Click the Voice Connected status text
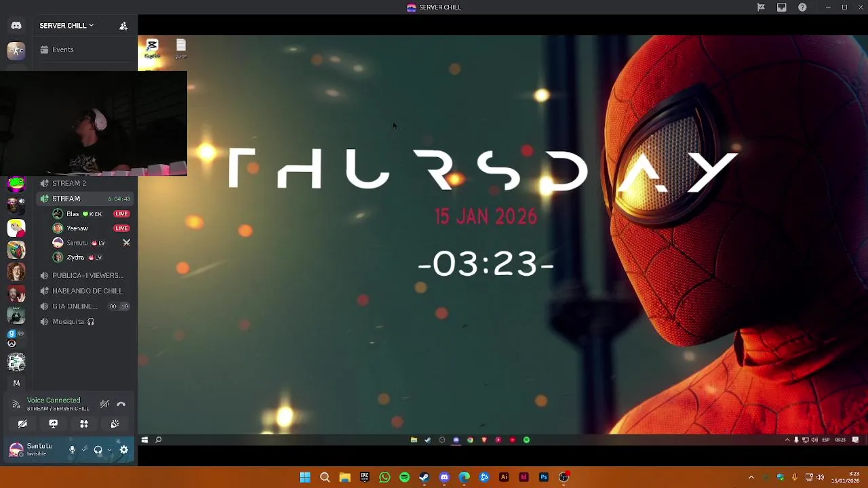Screen dimensions: 868x488 tap(54, 401)
